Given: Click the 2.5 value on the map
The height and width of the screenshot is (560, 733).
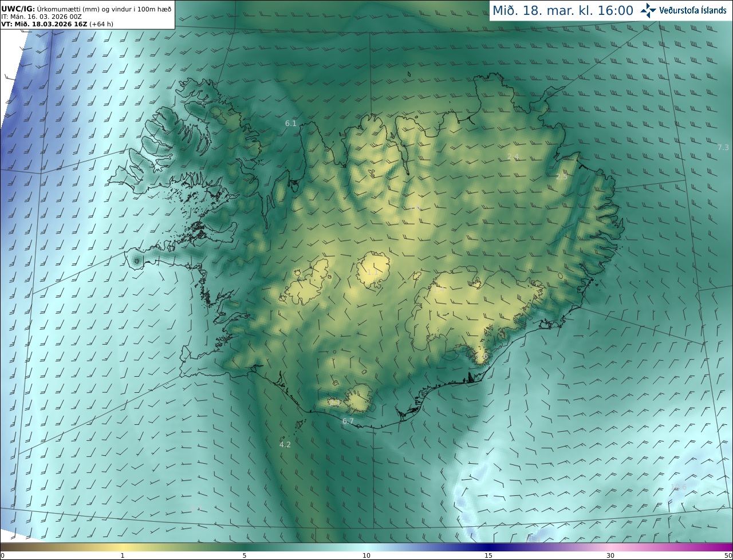Looking at the screenshot, I should tap(562, 176).
